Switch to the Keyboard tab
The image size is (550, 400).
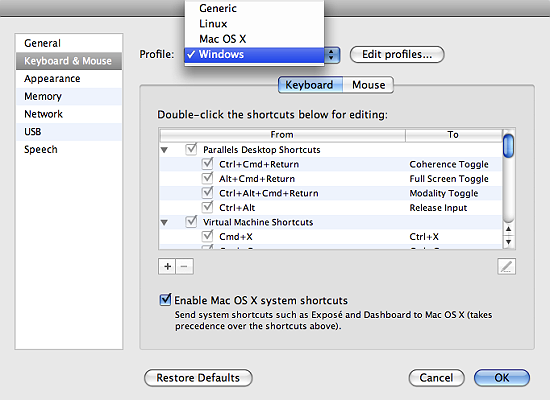pos(310,85)
